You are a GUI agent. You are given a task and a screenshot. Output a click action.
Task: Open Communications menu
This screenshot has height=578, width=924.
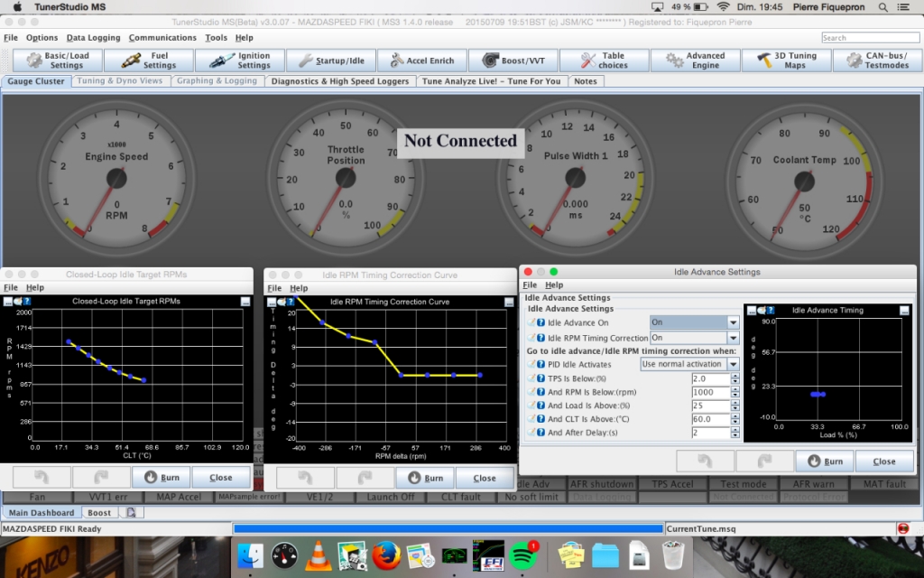(162, 38)
